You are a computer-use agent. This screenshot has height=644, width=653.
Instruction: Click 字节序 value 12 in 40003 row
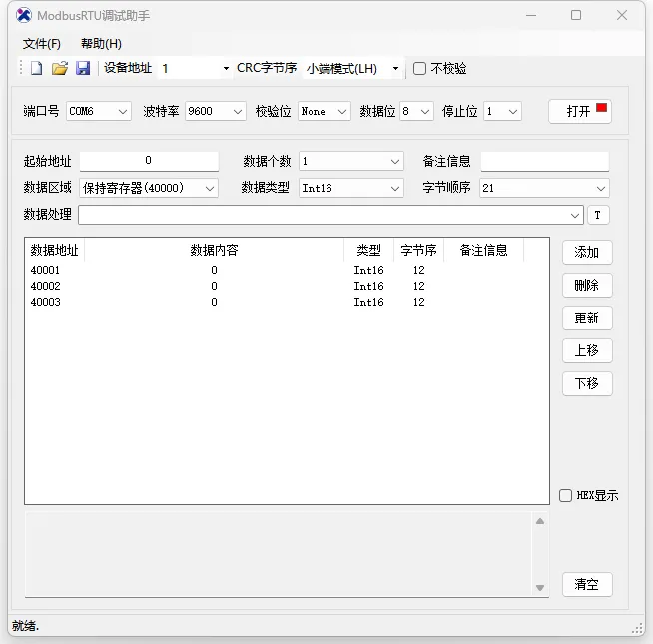click(419, 302)
